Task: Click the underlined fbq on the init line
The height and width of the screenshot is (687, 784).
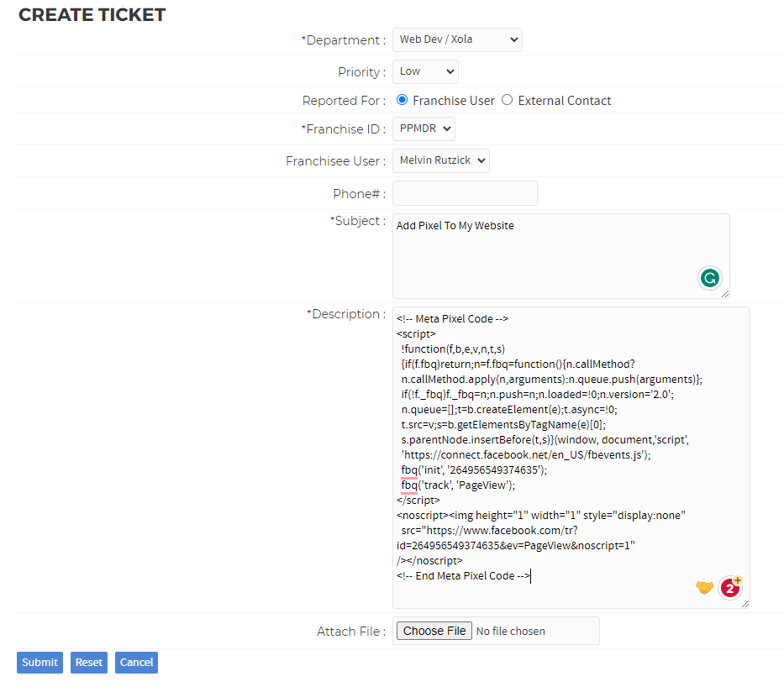Action: pos(409,470)
